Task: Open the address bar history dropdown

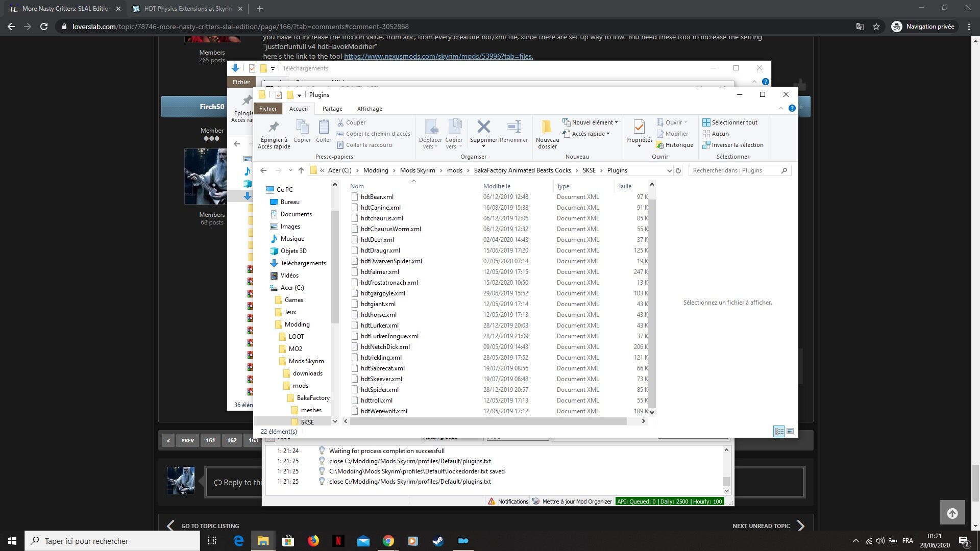Action: click(669, 170)
